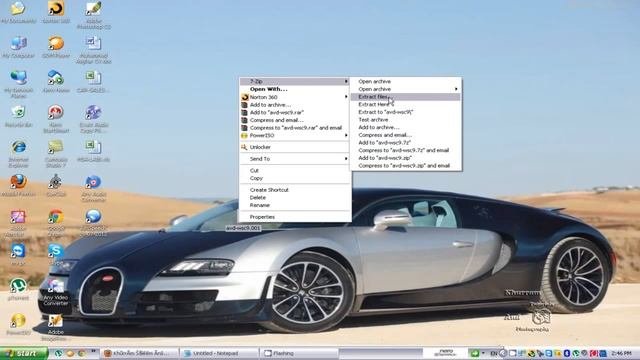The width and height of the screenshot is (640, 360).
Task: Click Compress to "avd-wsc9.7z" and email
Action: tap(405, 150)
